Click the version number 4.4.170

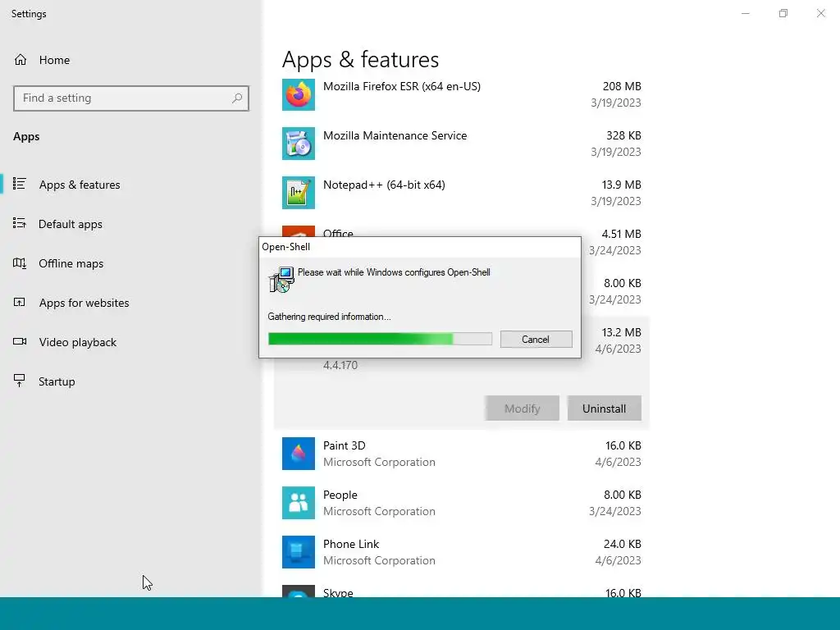(340, 365)
